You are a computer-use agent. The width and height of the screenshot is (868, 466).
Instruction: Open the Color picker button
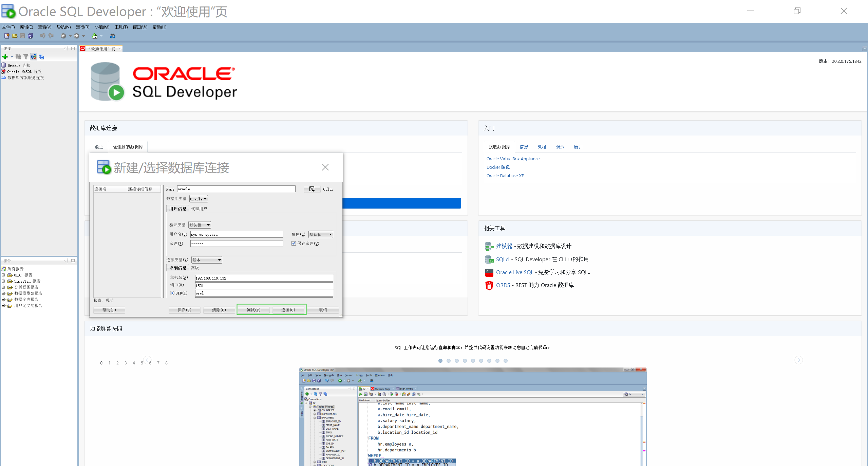[312, 189]
